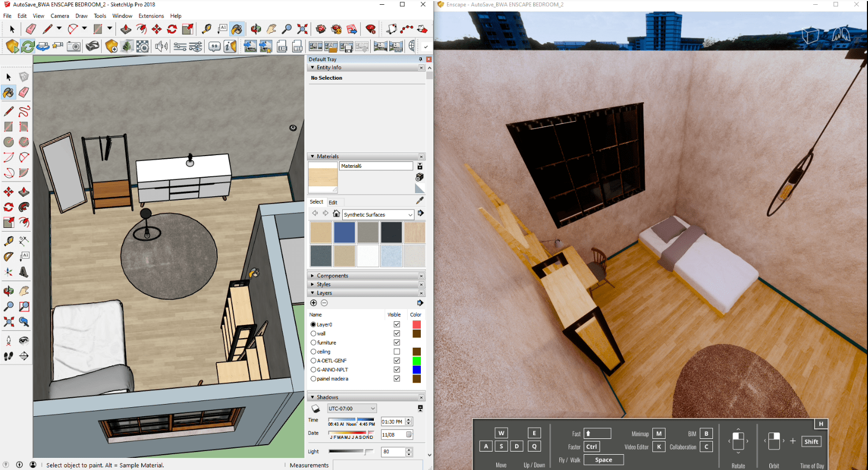Click the sample paint eyedropper icon
The image size is (868, 470).
click(420, 200)
